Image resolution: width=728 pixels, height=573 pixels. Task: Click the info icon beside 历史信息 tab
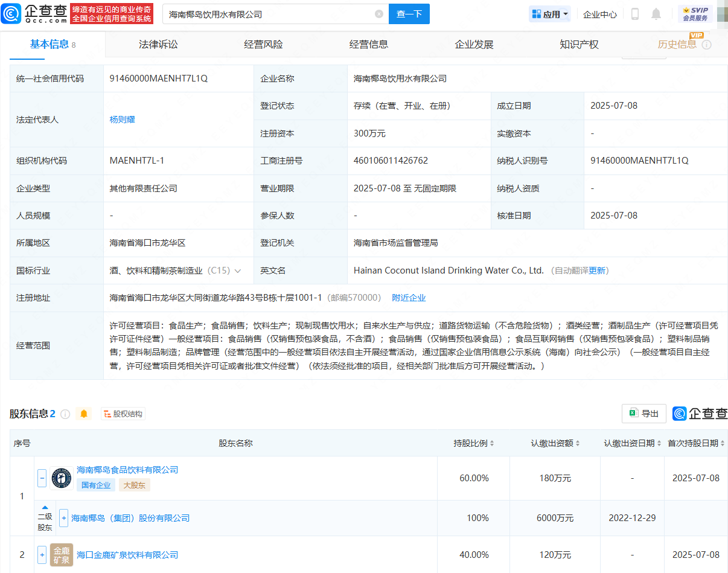[707, 45]
